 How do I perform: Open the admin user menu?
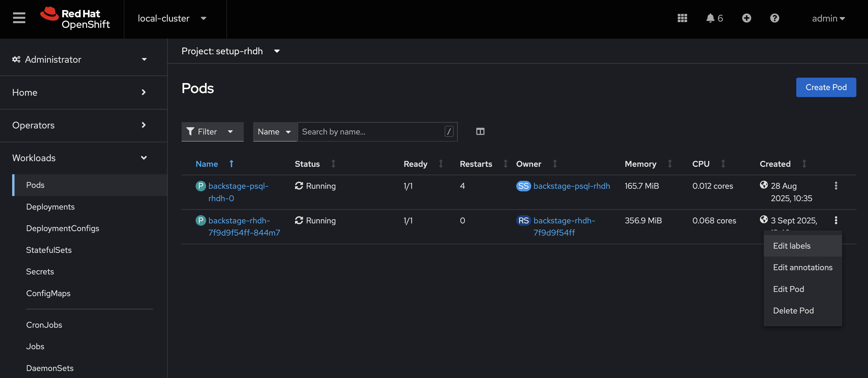click(x=828, y=18)
